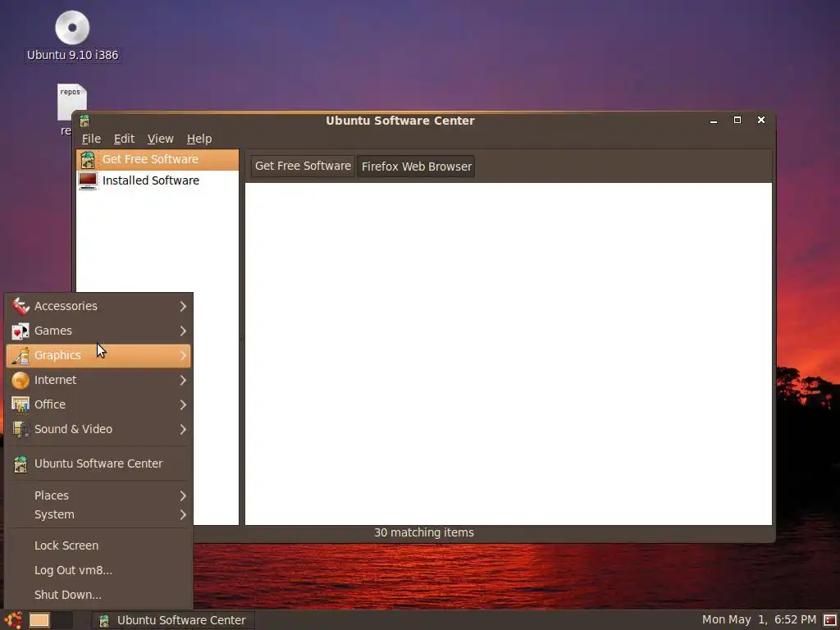Click the Ubuntu 9.10 i386 disc icon
The width and height of the screenshot is (840, 630).
point(72,27)
